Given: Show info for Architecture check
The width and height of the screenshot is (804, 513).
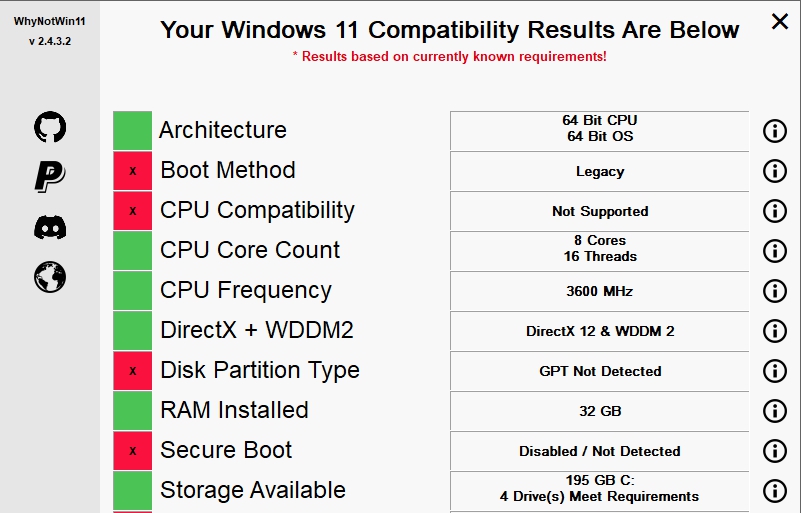Looking at the screenshot, I should coord(774,131).
